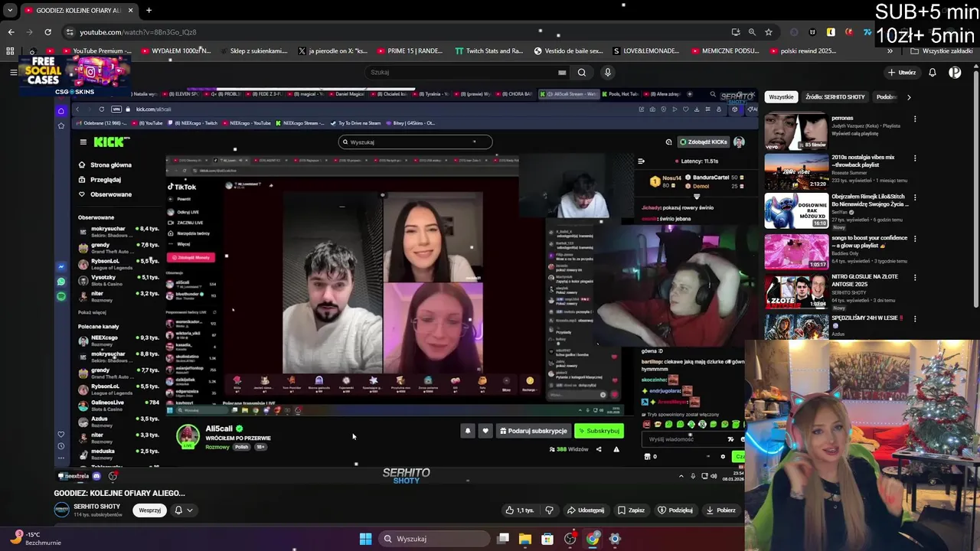The width and height of the screenshot is (980, 551).
Task: Start voice search with microphone icon
Action: tap(608, 73)
